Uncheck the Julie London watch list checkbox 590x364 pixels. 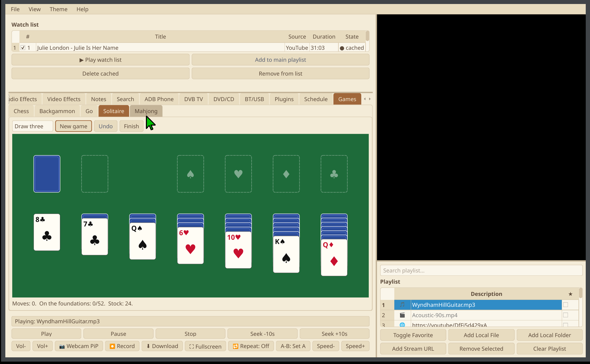click(x=23, y=48)
